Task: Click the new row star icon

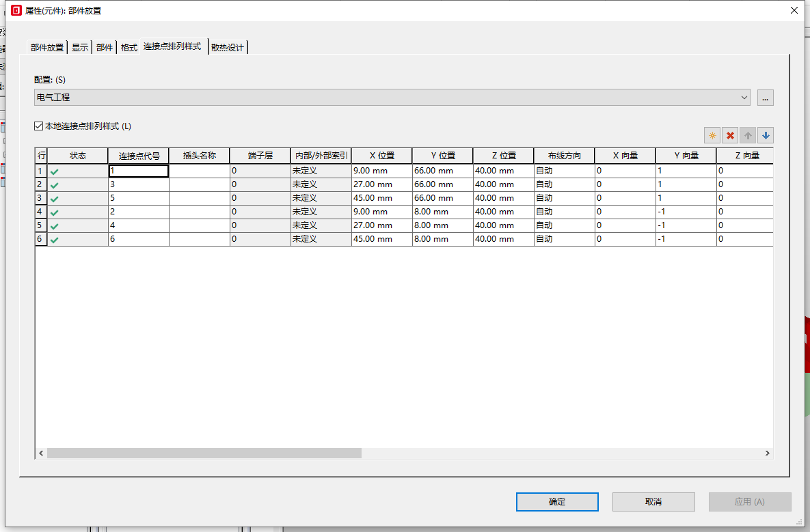Action: (712, 136)
